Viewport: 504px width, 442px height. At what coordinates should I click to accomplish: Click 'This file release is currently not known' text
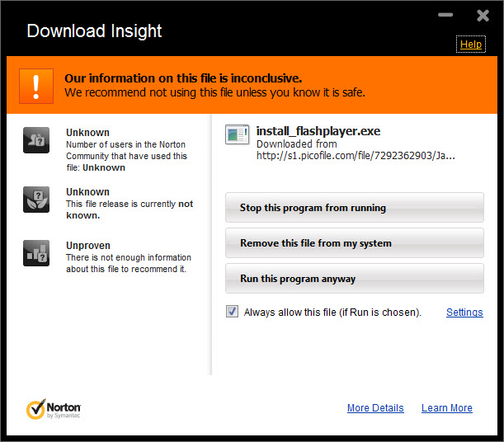click(x=130, y=209)
